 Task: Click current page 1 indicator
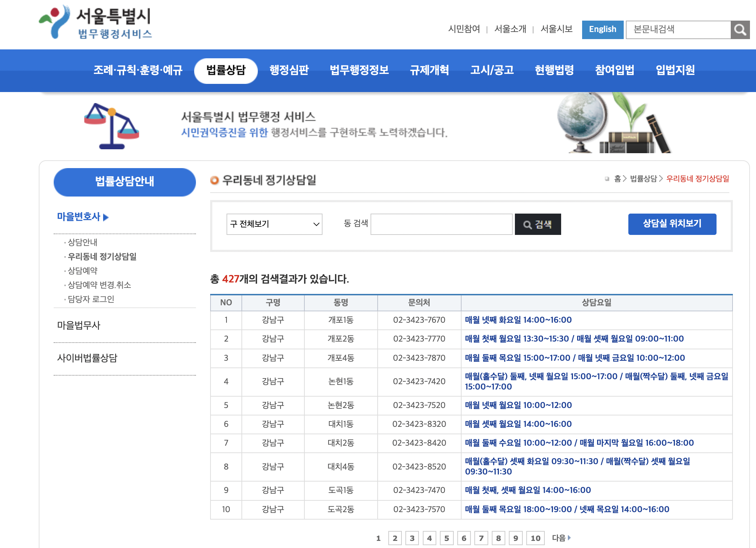point(378,538)
